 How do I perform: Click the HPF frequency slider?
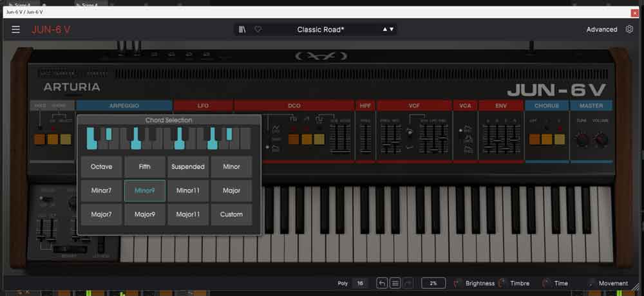pyautogui.click(x=365, y=140)
